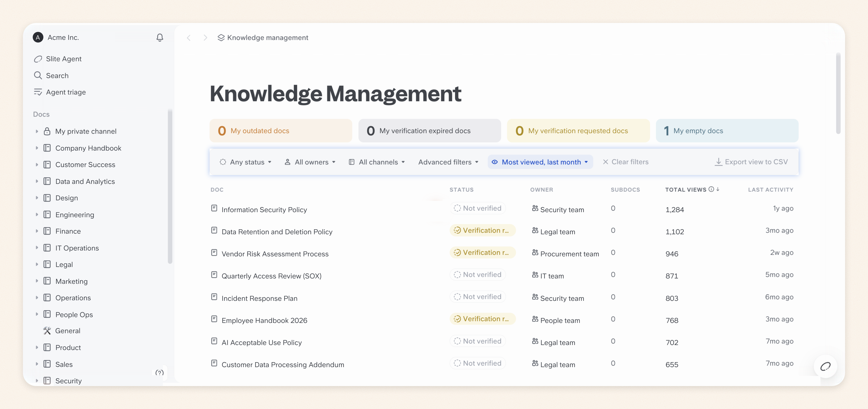Expand the My private channel tree item
This screenshot has height=409, width=868.
click(37, 131)
